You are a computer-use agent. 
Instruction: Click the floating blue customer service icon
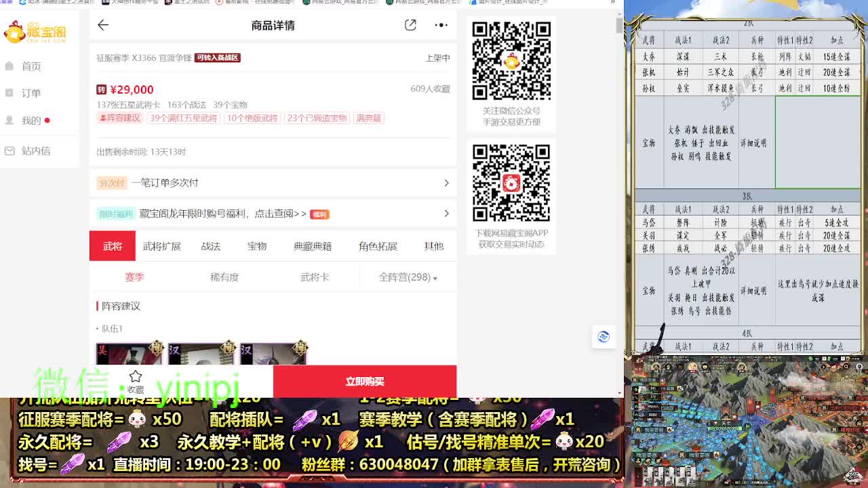click(x=604, y=337)
